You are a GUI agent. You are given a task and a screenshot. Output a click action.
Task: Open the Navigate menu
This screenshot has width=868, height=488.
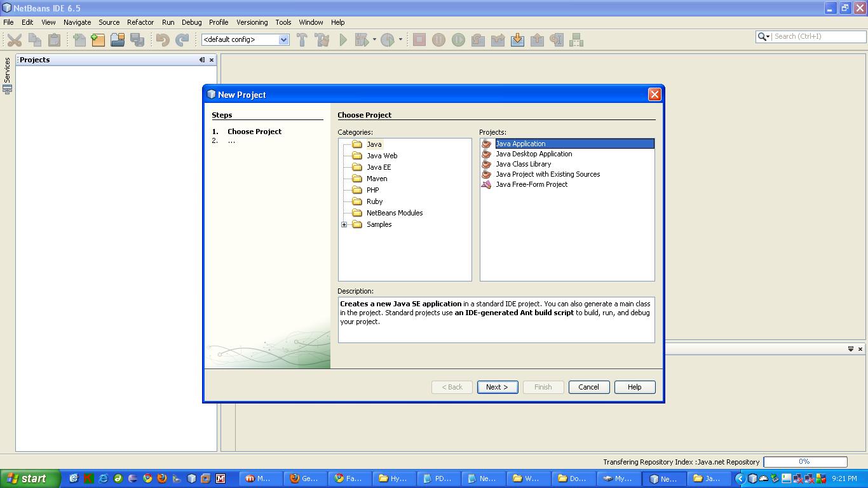[x=77, y=22]
